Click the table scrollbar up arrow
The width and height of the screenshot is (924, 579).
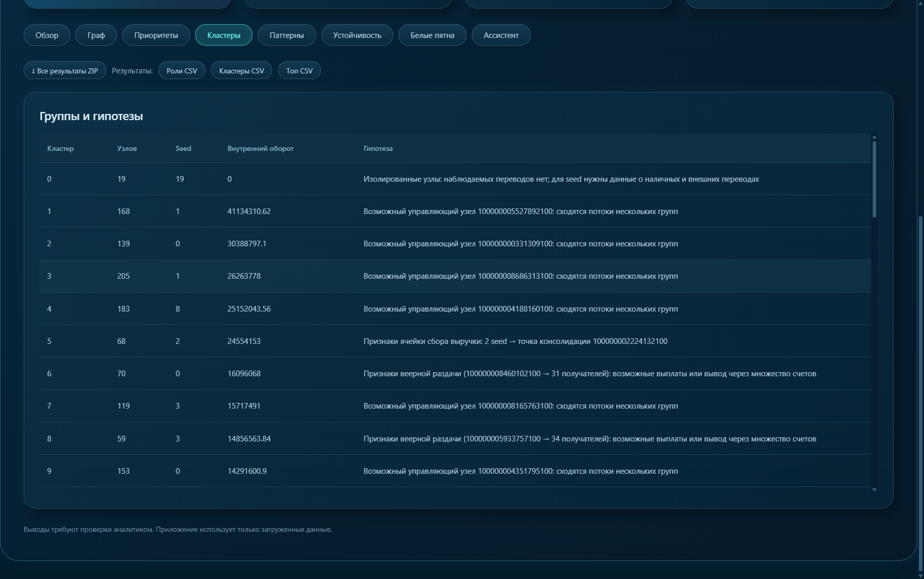click(874, 137)
